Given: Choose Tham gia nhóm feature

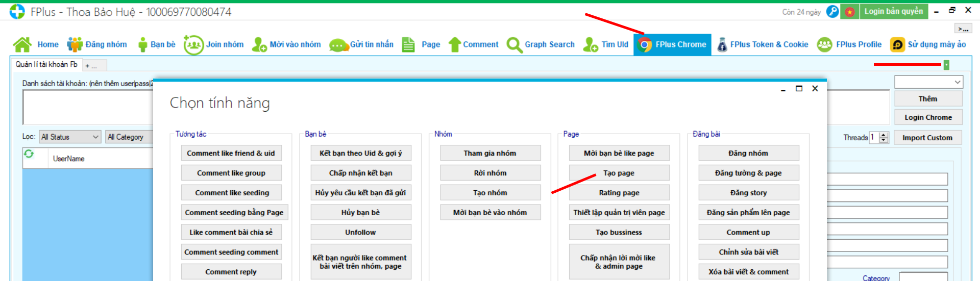Looking at the screenshot, I should coord(490,153).
